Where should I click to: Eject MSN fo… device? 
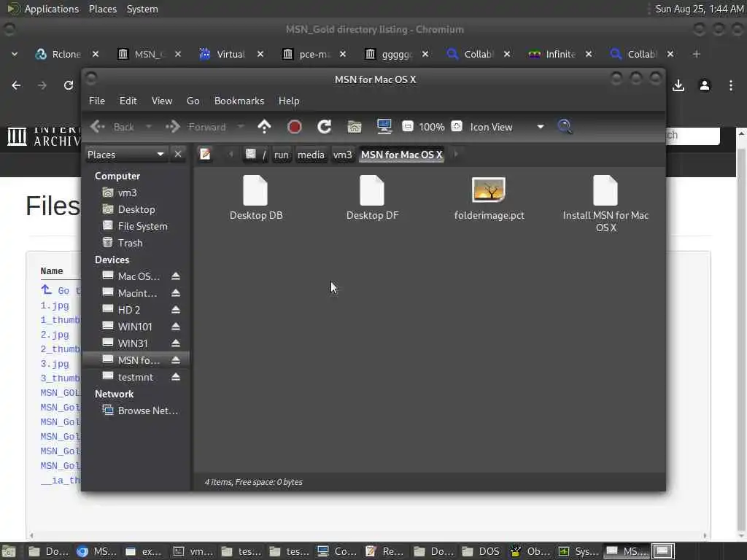(x=176, y=360)
